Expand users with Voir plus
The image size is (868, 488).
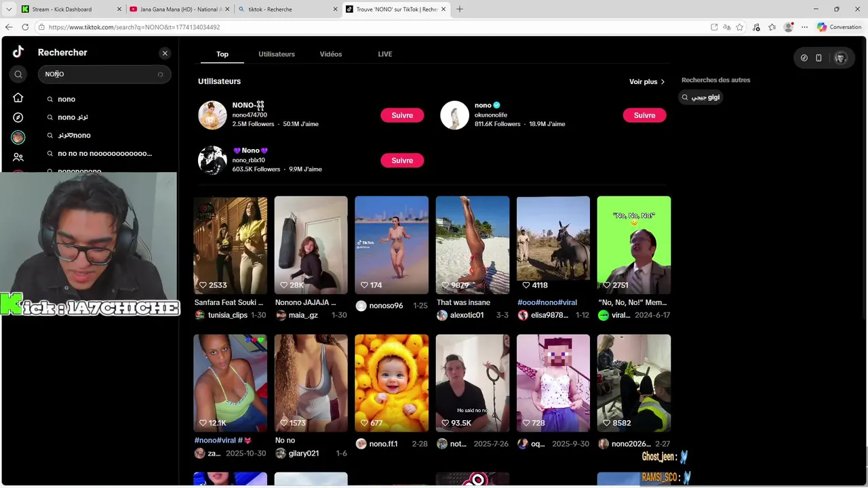pos(647,81)
